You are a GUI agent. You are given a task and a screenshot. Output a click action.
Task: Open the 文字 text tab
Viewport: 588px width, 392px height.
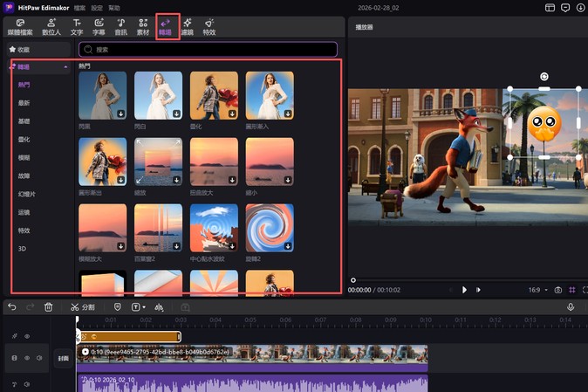77,27
